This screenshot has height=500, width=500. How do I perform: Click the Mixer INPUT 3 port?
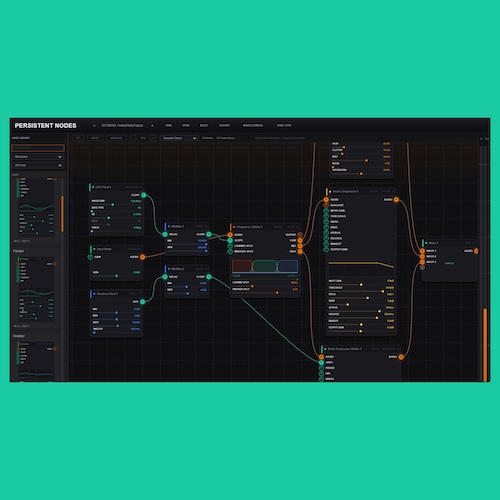coord(422,262)
